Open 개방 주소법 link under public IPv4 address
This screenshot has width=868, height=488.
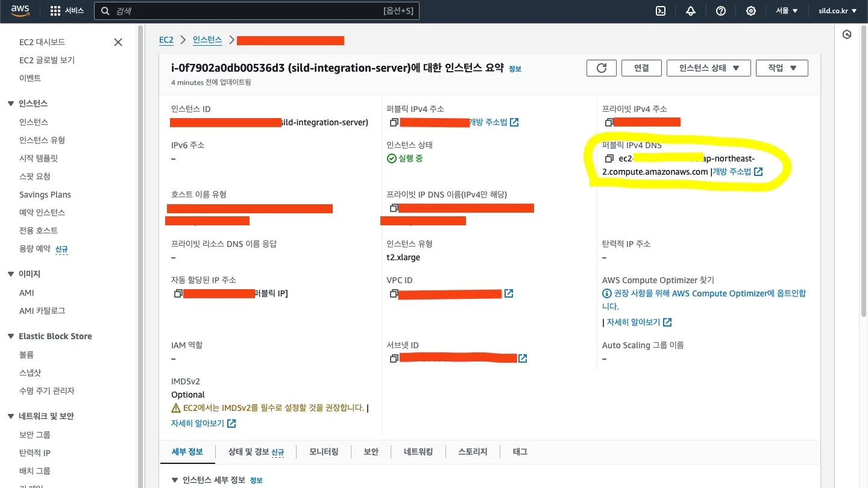pyautogui.click(x=494, y=122)
